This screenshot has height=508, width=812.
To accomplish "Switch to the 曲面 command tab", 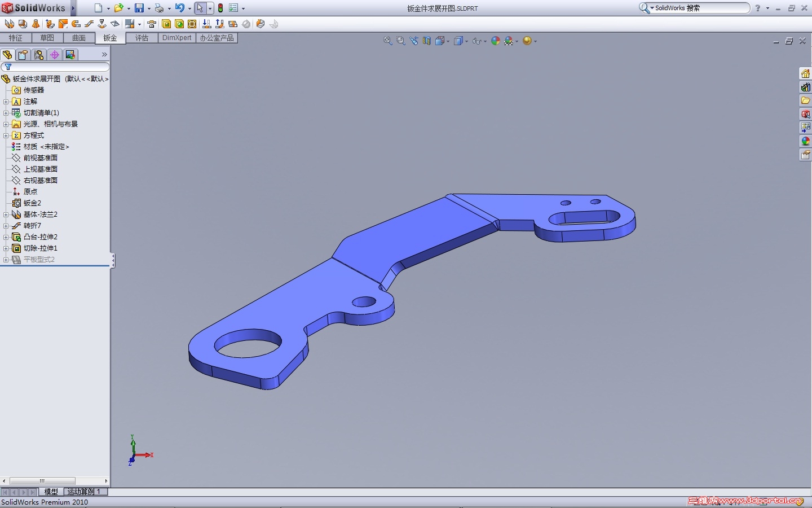I will coord(79,38).
